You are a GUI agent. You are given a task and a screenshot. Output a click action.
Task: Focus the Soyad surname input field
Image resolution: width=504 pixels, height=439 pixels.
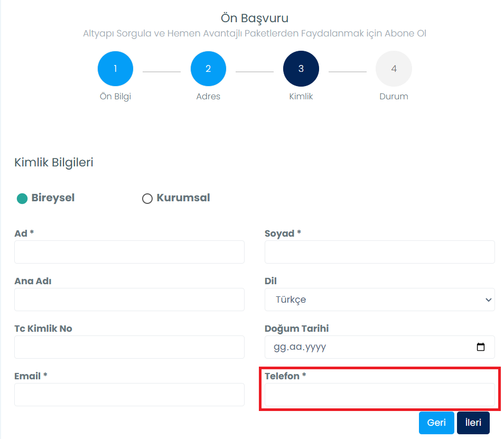point(380,252)
